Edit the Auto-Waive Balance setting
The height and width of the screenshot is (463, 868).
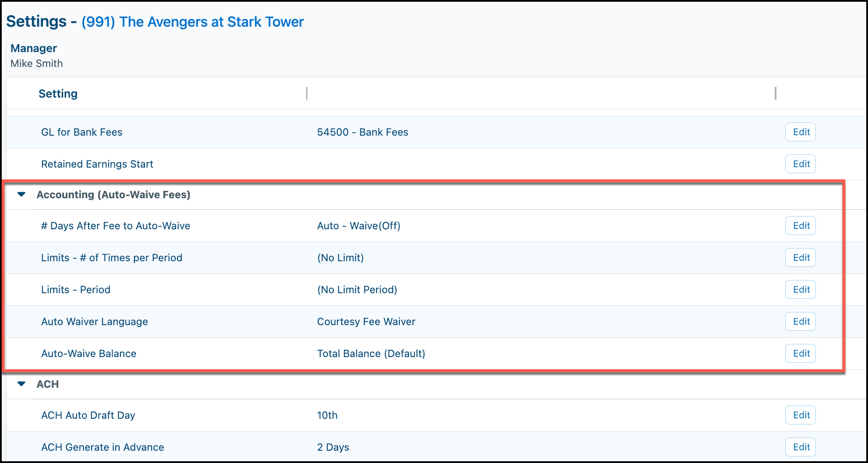[801, 354]
